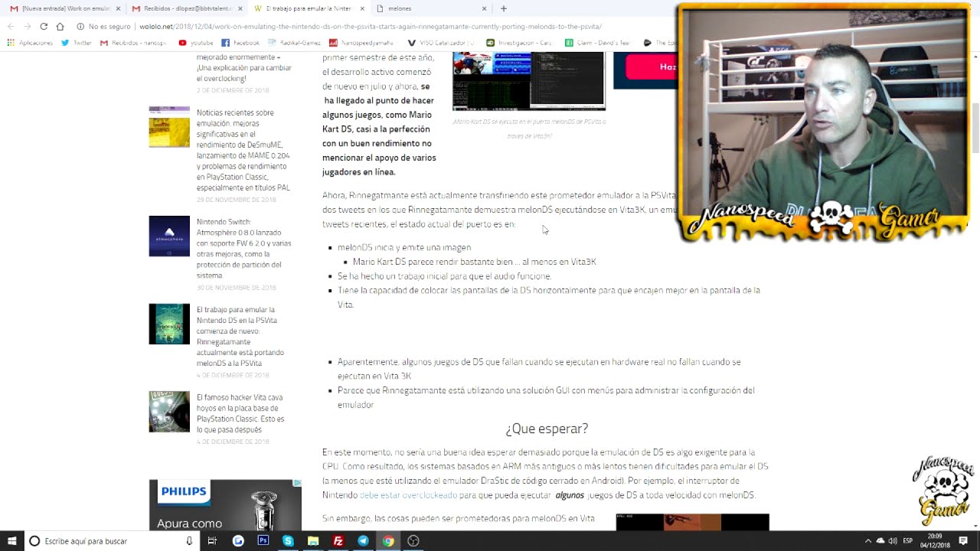Click the ESP input language indicator

(908, 541)
